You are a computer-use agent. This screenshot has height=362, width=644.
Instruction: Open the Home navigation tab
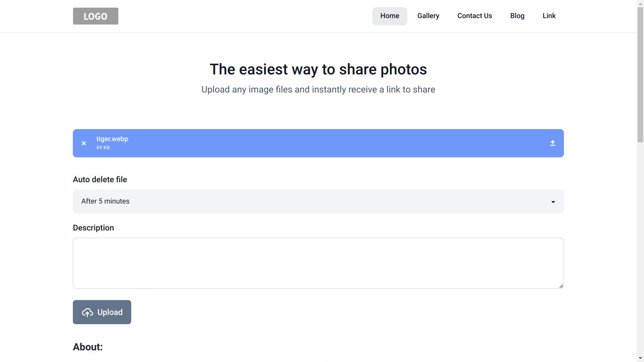[x=390, y=16]
